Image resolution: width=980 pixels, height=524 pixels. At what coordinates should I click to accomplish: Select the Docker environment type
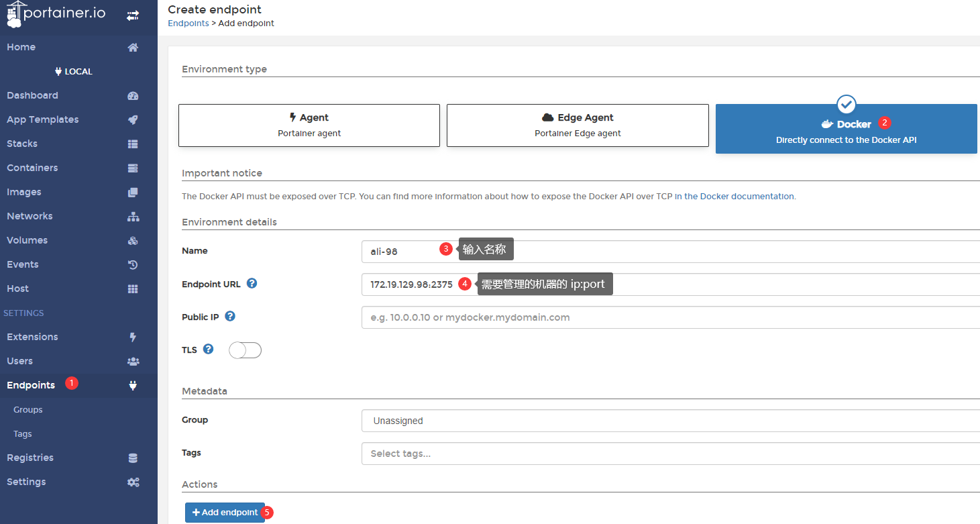point(847,129)
